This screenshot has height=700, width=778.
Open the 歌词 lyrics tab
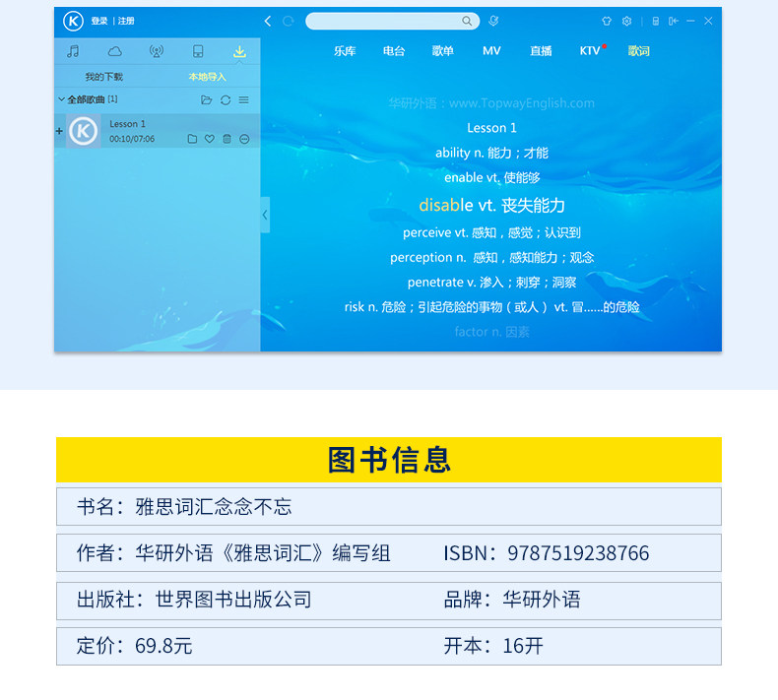pos(638,50)
